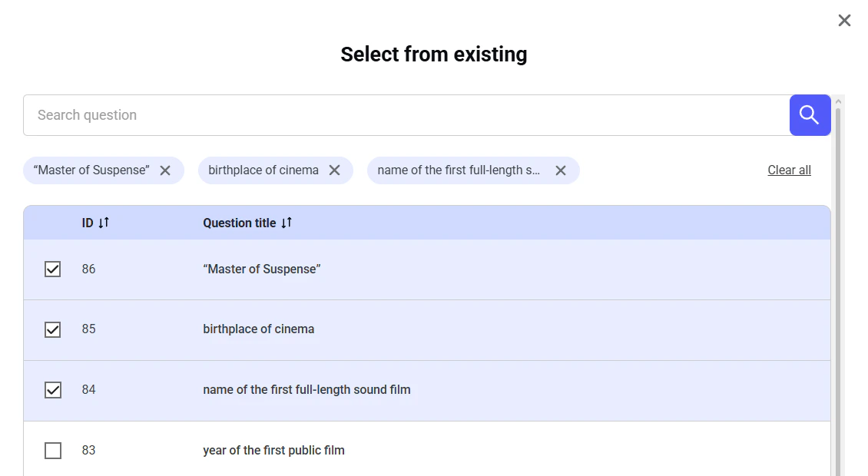Sort by Question title arrows
Screen dimensions: 868x476
(287, 223)
